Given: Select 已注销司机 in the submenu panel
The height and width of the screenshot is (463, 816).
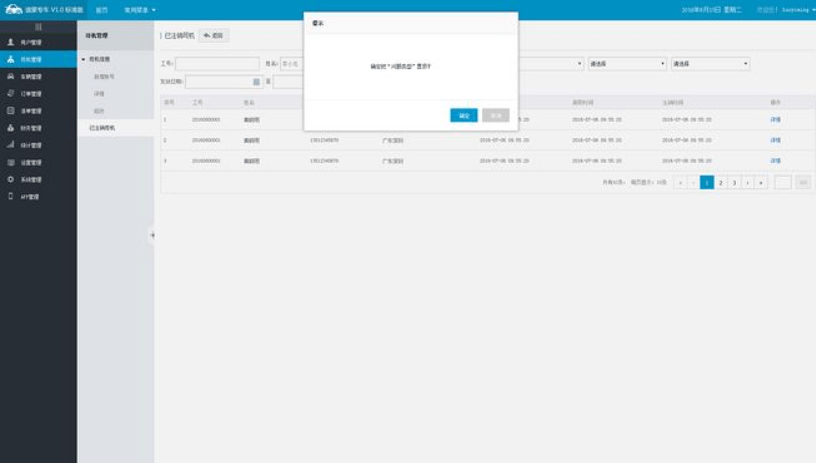Looking at the screenshot, I should (x=102, y=128).
